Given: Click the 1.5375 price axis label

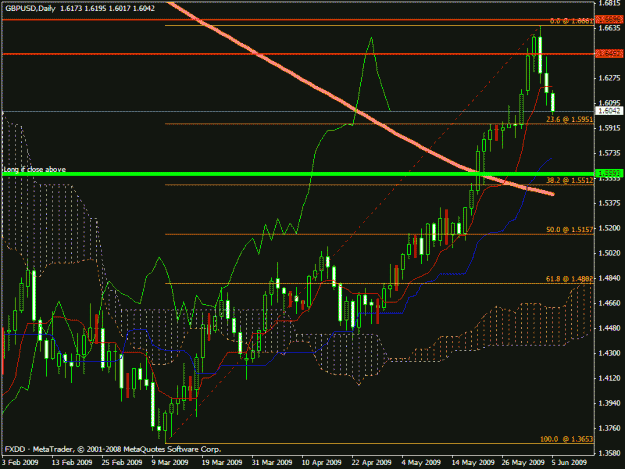Looking at the screenshot, I should pos(609,203).
